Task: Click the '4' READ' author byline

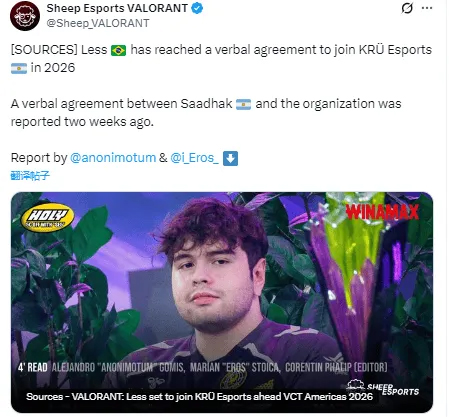Action: (x=203, y=367)
